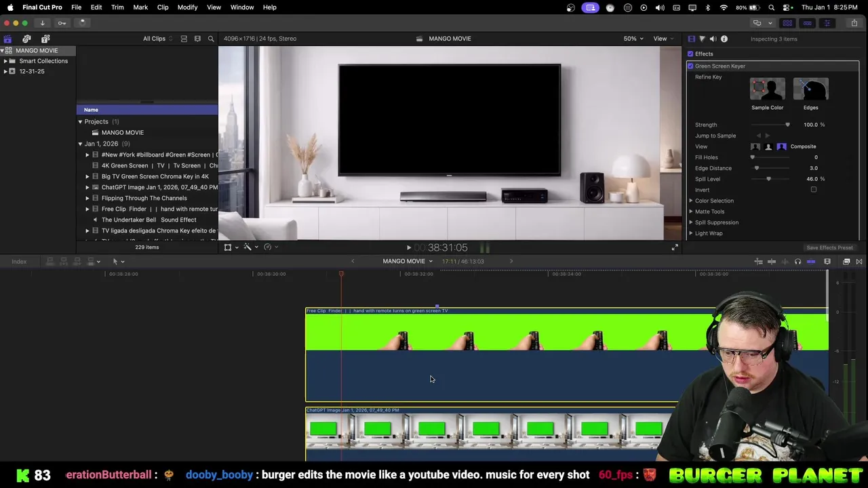Expand the 12-31-25 event
Image resolution: width=868 pixels, height=488 pixels.
tap(5, 71)
